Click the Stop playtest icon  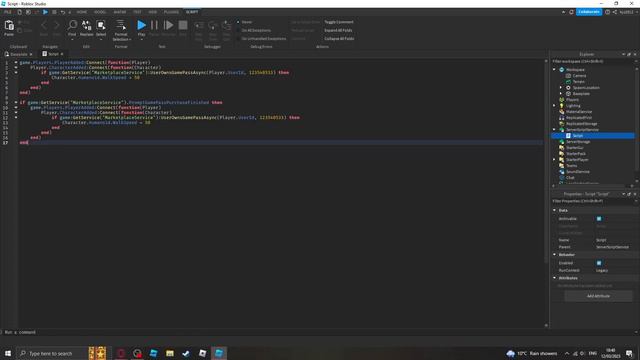tap(183, 25)
